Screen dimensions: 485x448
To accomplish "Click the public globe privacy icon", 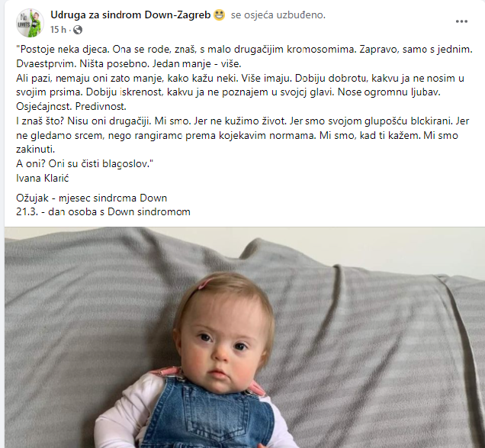I will [77, 30].
